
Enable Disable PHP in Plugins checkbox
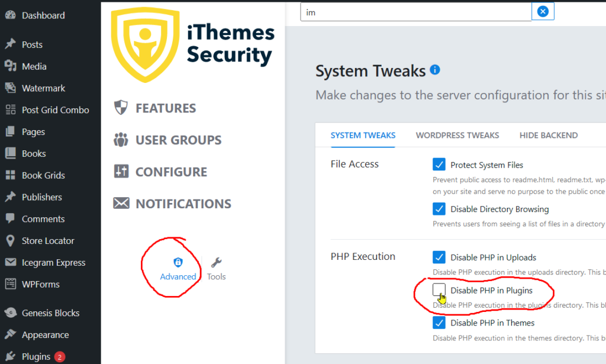[x=439, y=290]
